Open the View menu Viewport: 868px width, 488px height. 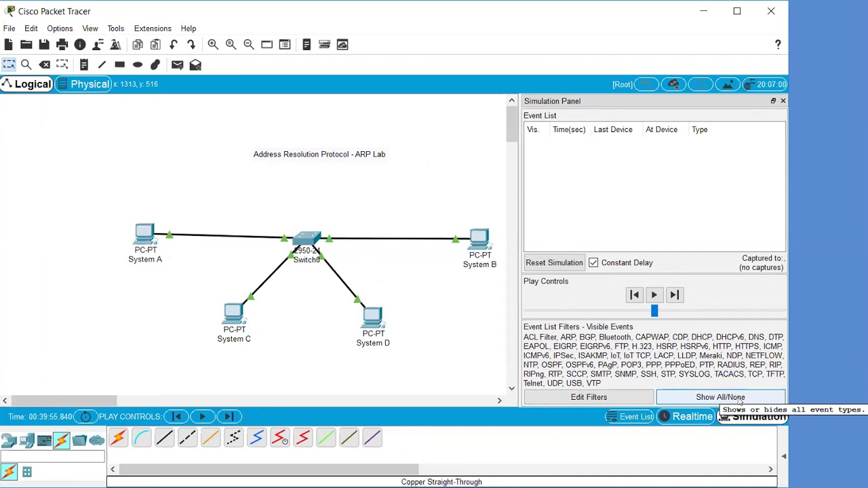90,28
